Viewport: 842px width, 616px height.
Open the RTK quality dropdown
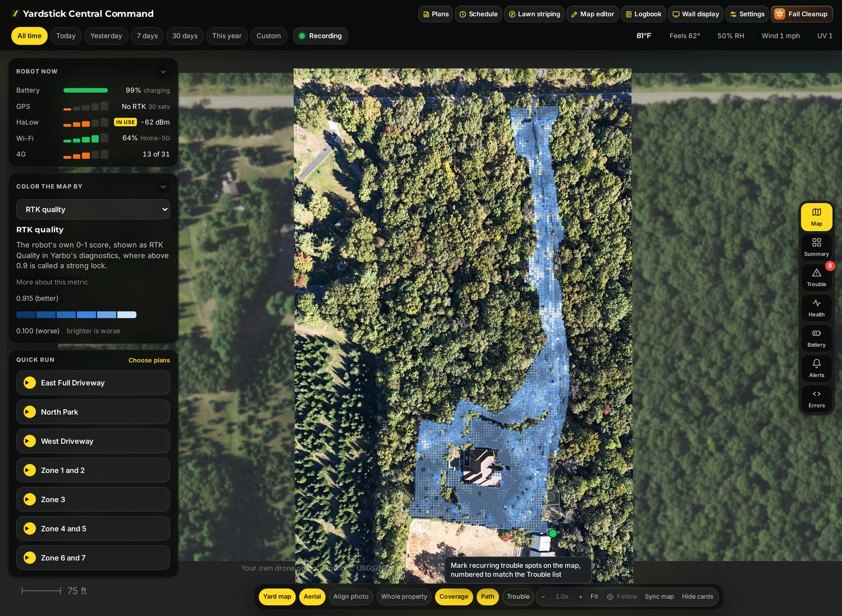click(x=93, y=209)
